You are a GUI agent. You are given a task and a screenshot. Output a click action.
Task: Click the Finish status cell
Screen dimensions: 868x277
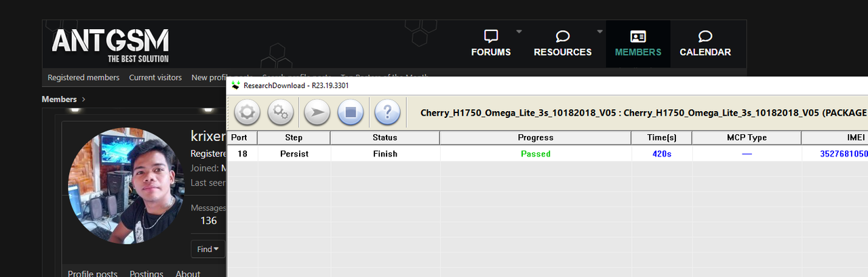coord(385,154)
